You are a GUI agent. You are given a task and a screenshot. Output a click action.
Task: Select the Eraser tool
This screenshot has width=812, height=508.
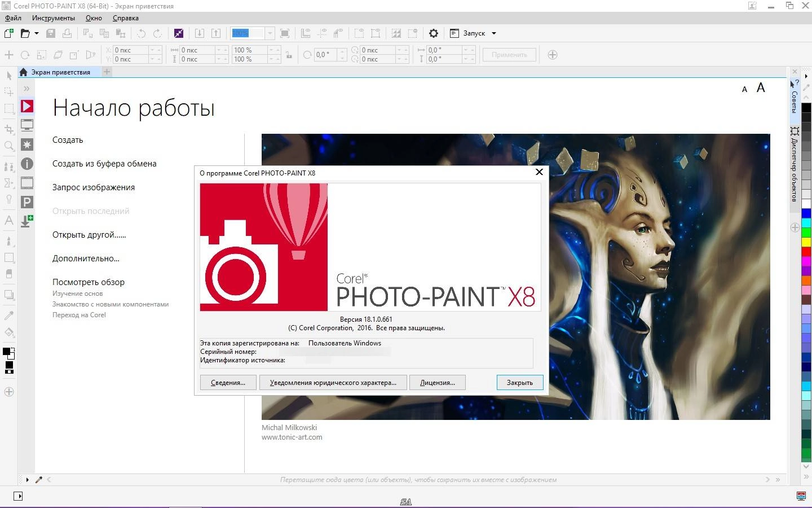click(x=8, y=272)
